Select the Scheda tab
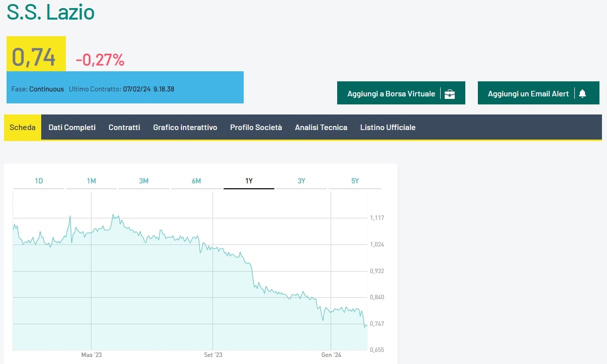Viewport: 607px width, 364px height. click(23, 127)
